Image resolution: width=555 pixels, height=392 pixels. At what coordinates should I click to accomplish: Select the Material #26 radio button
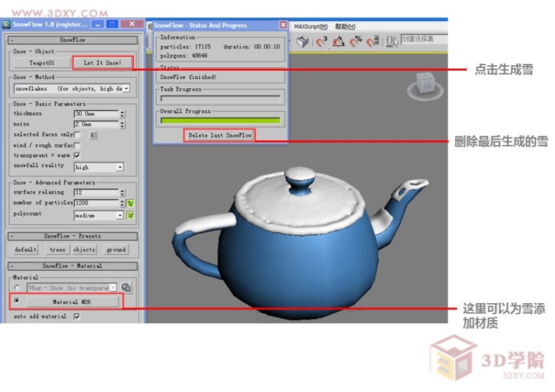pyautogui.click(x=17, y=300)
